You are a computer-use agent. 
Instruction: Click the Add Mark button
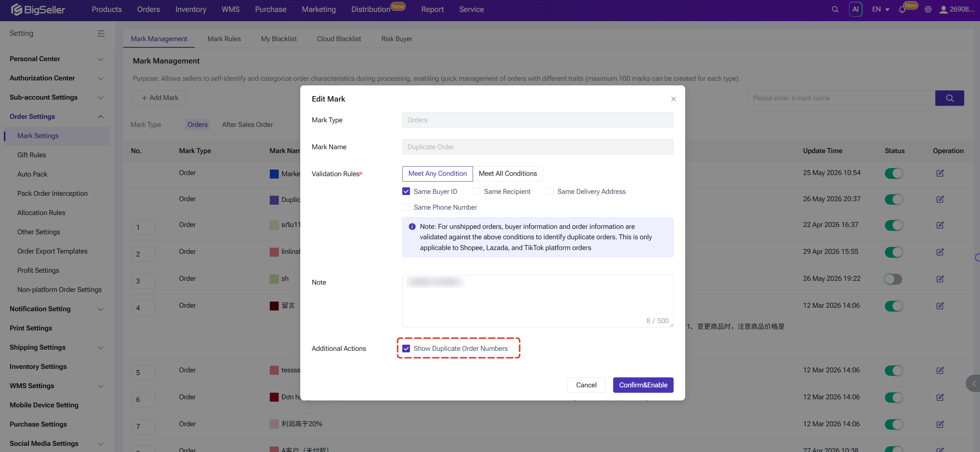160,98
